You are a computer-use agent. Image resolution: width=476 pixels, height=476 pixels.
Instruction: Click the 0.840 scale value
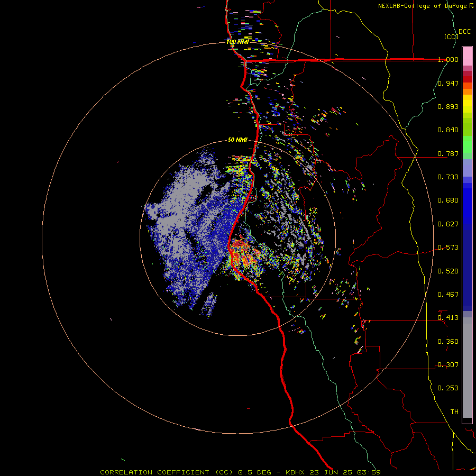(x=448, y=130)
